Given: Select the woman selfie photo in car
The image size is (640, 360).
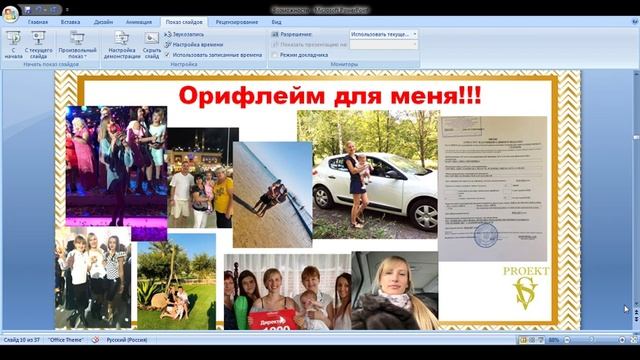Looking at the screenshot, I should tap(395, 291).
